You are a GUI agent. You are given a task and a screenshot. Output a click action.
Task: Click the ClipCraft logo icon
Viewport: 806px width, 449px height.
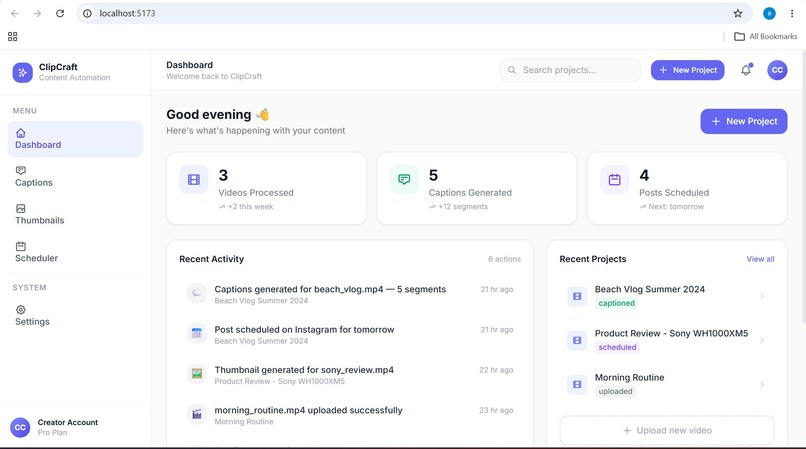point(22,73)
